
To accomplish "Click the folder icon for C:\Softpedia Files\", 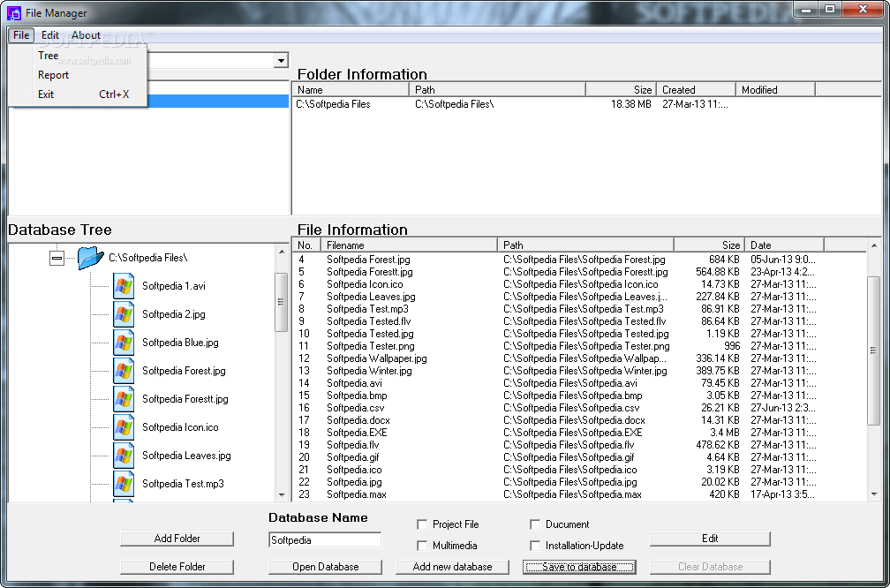I will coord(90,258).
